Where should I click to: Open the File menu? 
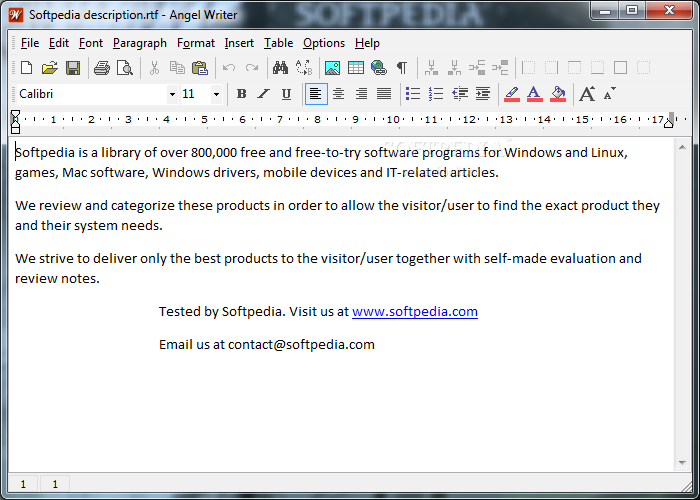tap(30, 43)
